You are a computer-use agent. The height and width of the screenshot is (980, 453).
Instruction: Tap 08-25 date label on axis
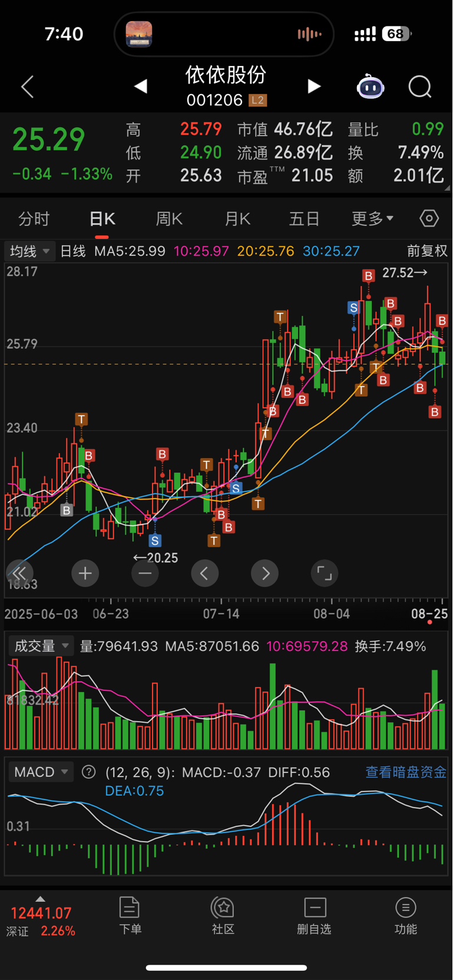429,614
